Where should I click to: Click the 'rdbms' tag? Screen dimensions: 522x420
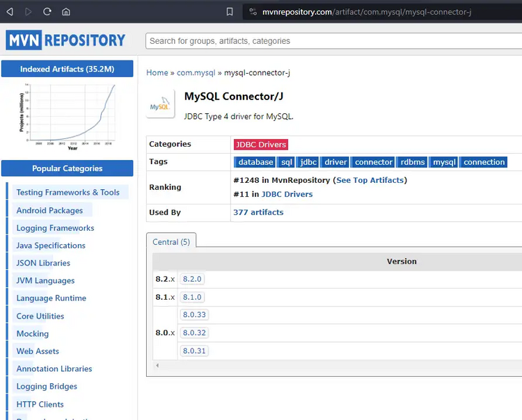(413, 162)
